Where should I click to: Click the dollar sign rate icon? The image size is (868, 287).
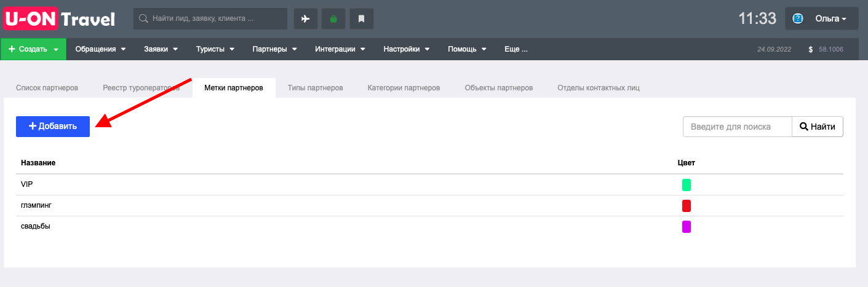pyautogui.click(x=811, y=49)
